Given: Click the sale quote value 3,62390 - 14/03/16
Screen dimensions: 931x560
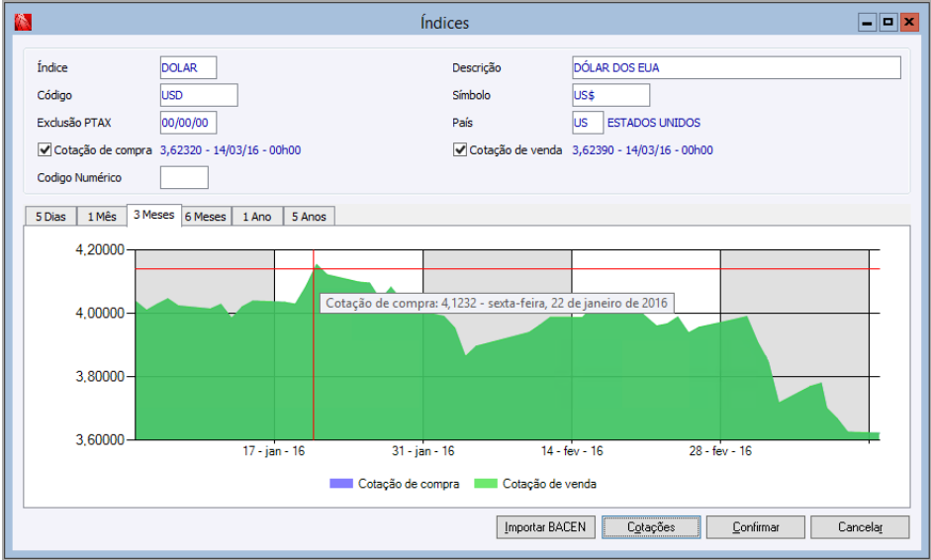Looking at the screenshot, I should pos(642,150).
